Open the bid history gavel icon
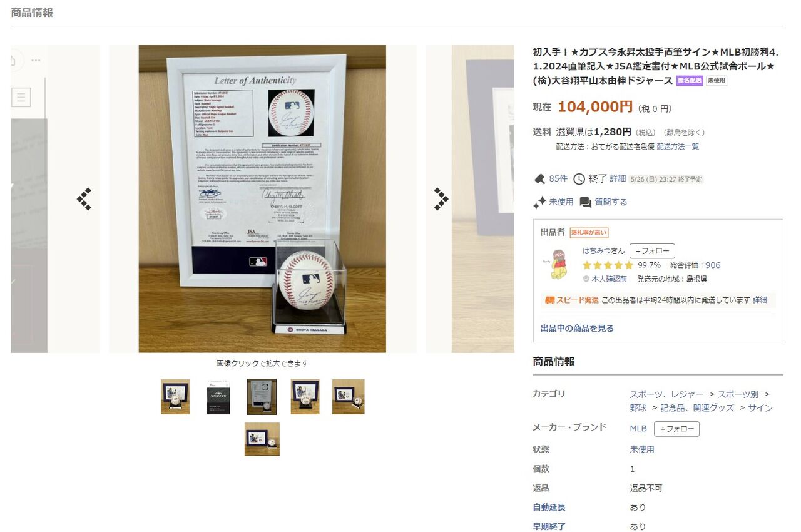 point(539,179)
